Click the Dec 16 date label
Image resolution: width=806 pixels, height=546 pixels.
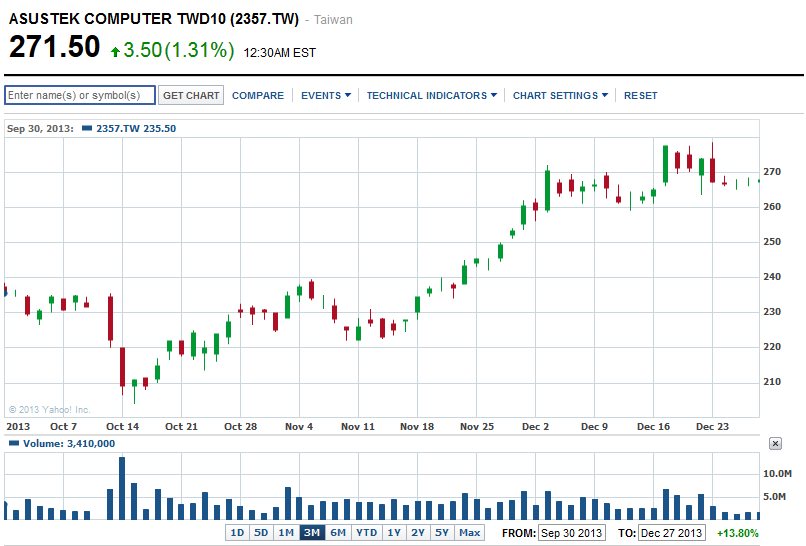653,426
